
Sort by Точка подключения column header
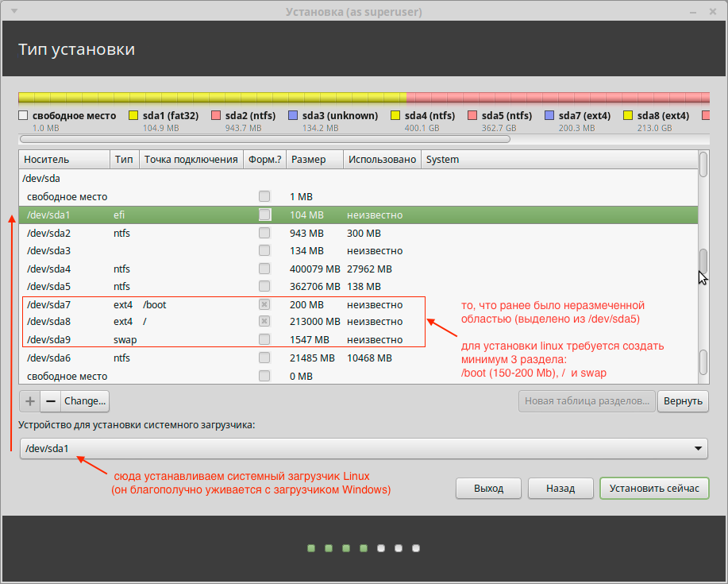point(191,160)
